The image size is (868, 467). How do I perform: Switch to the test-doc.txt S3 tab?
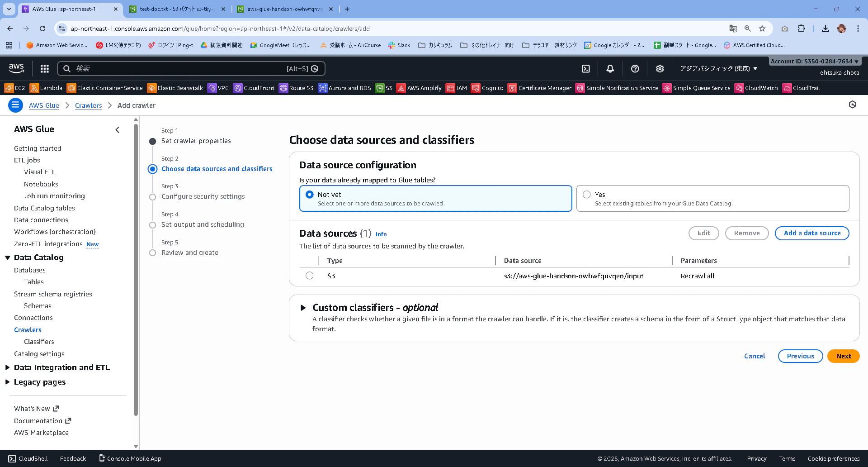(177, 9)
